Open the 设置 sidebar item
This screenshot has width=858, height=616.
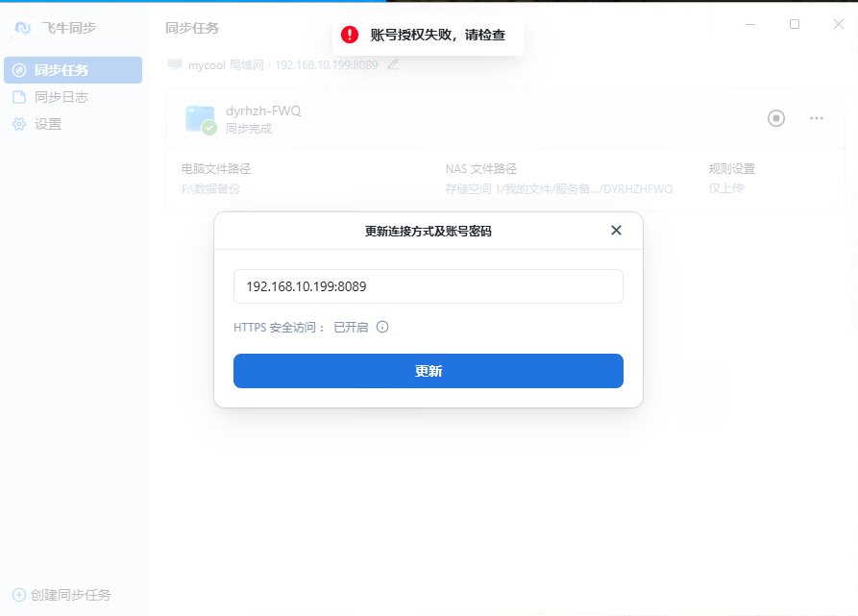[73, 124]
